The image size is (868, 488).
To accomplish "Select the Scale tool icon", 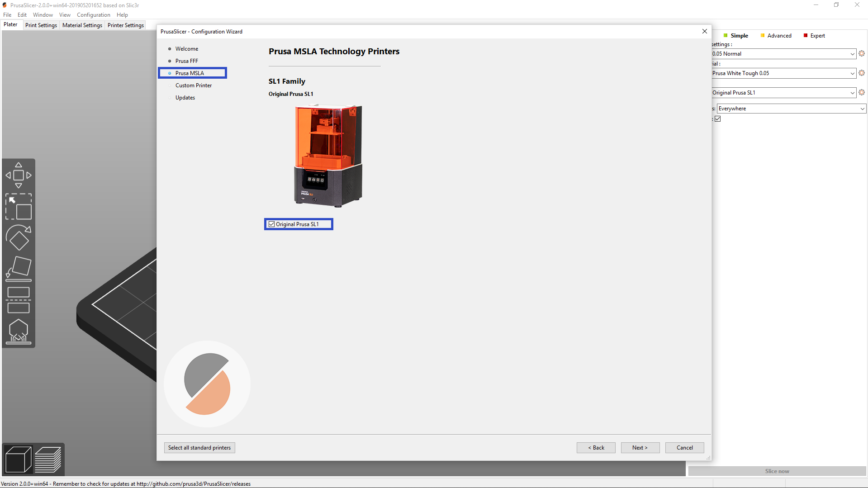I will click(19, 207).
